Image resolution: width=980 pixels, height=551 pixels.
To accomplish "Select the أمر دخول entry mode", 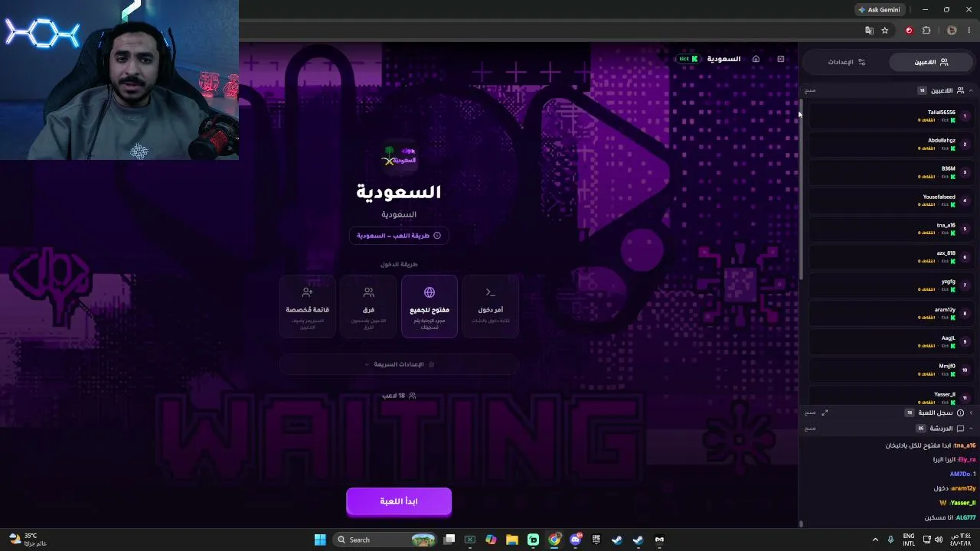I will coord(491,306).
